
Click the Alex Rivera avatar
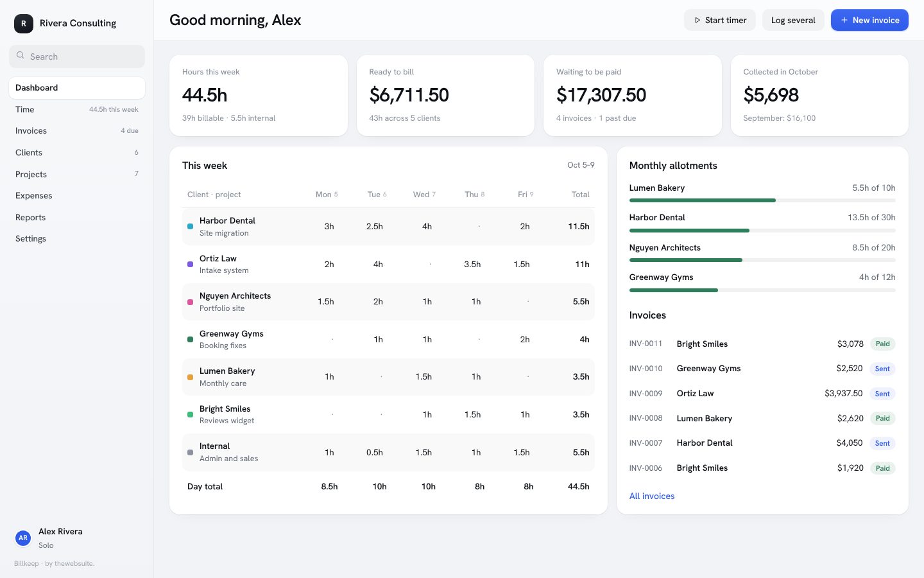pyautogui.click(x=23, y=538)
